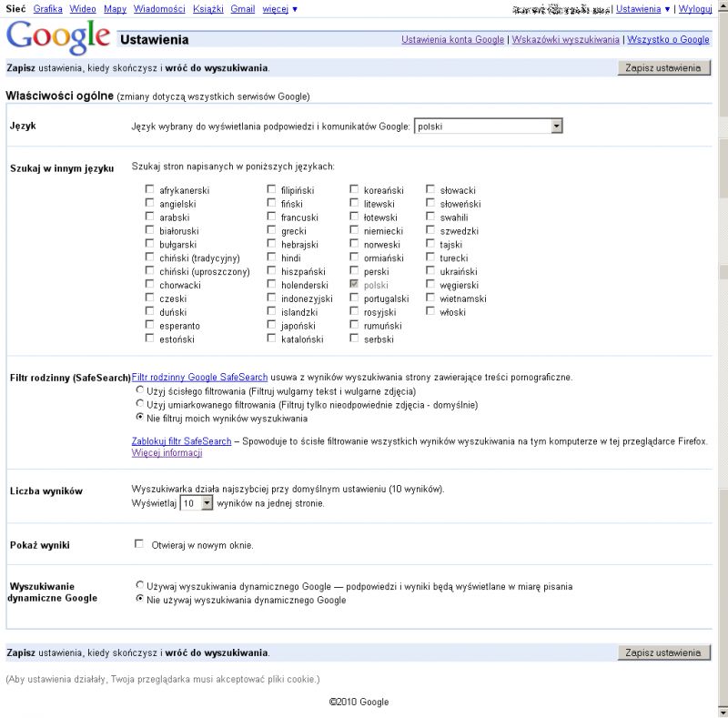Click the scrollbar down arrow at bottom right

723,713
